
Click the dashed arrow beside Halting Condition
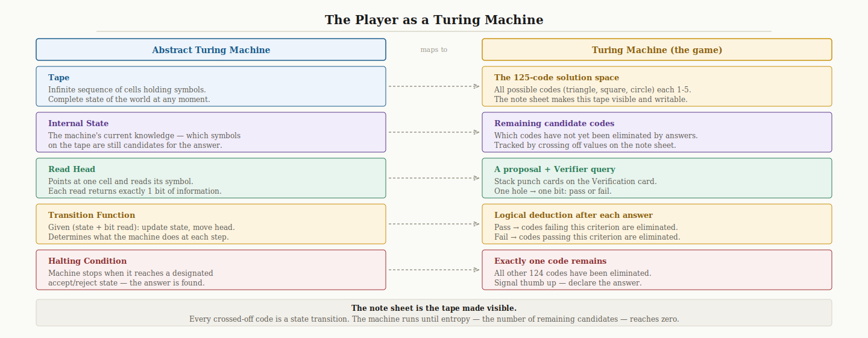pos(434,270)
